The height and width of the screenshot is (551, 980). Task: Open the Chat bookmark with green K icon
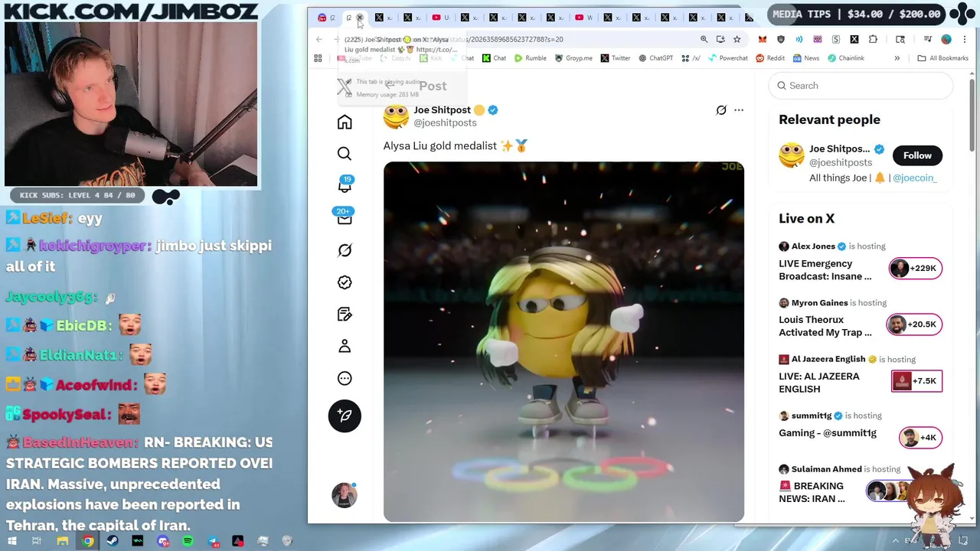tap(494, 58)
